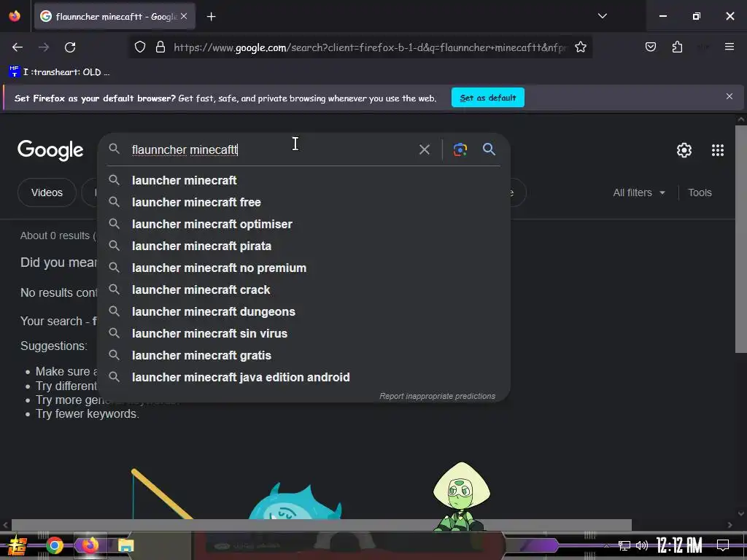747x560 pixels.
Task: Choose the suggestion launcher minecraft free
Action: (304, 202)
